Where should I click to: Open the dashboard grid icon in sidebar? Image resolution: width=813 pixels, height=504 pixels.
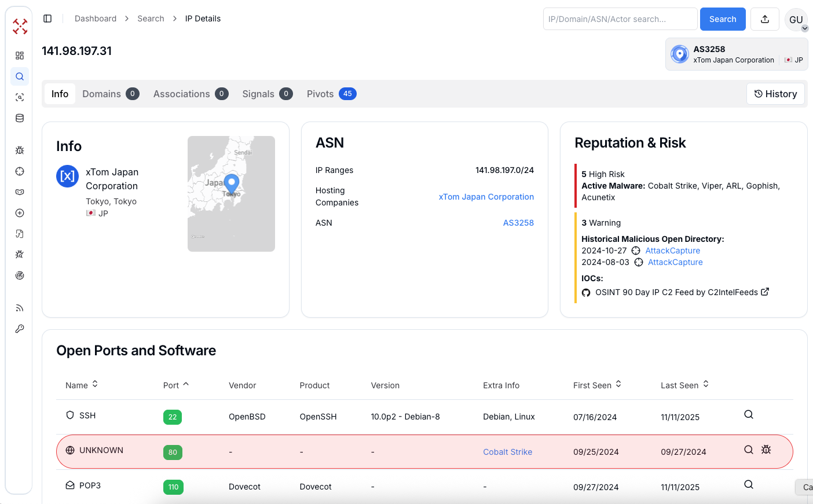(20, 56)
